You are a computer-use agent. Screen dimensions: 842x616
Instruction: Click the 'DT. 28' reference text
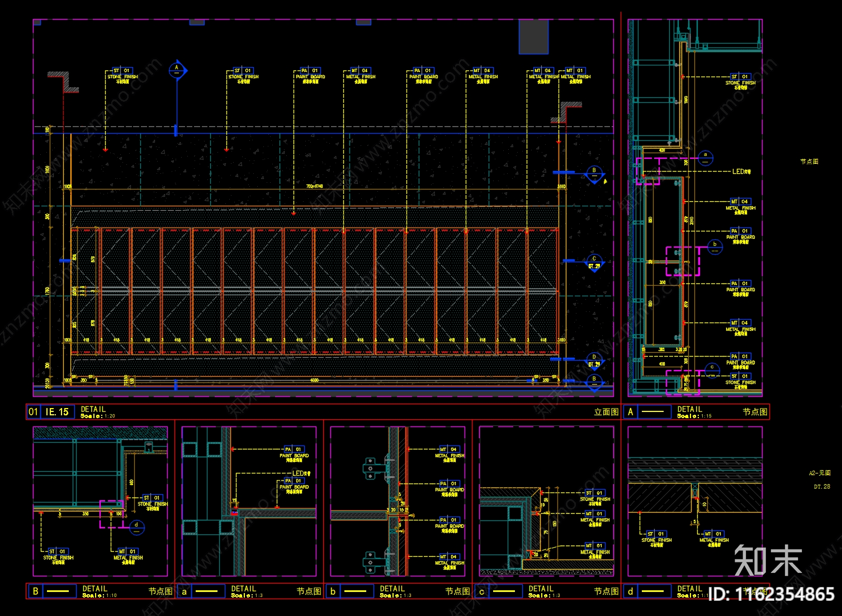822,487
